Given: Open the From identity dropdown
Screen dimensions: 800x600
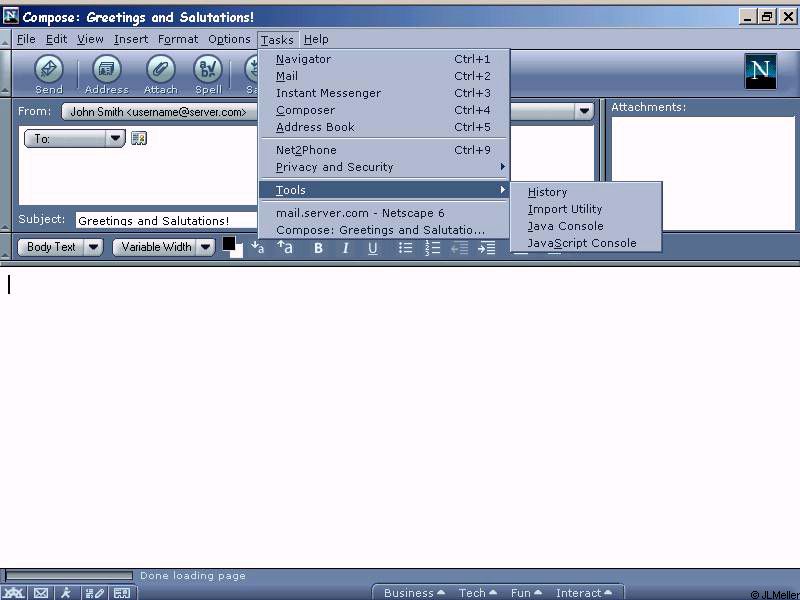Looking at the screenshot, I should [584, 111].
